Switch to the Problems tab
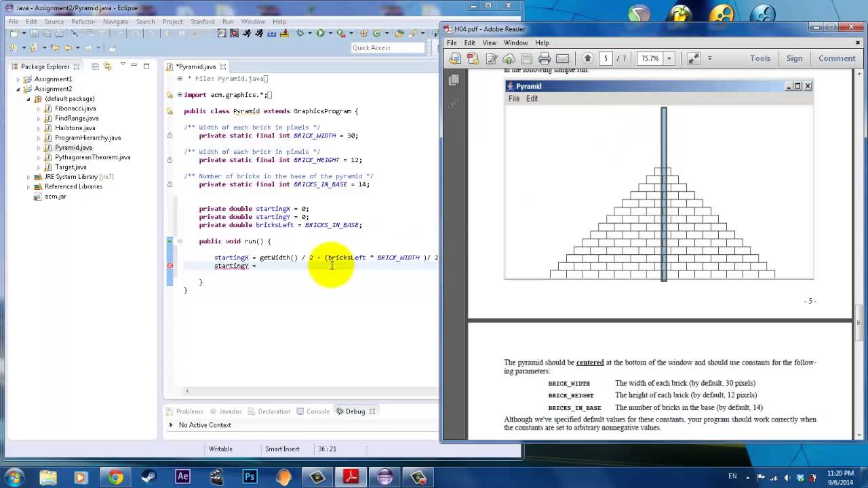Viewport: 868px width, 488px height. [x=184, y=411]
